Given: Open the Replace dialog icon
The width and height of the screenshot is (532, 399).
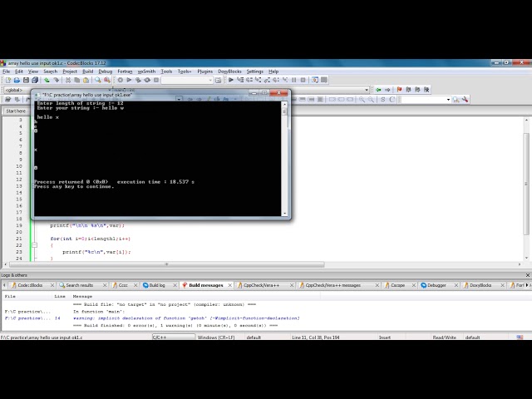Looking at the screenshot, I should 107,80.
